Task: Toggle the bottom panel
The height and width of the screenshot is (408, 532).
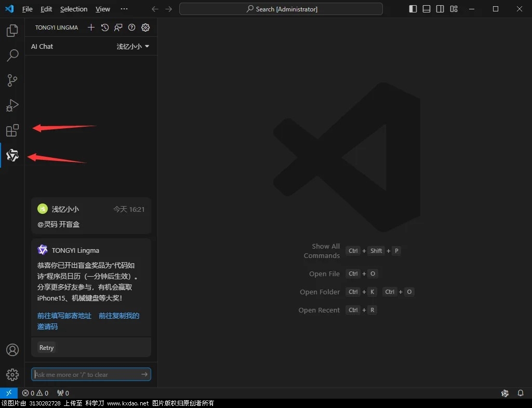Action: pyautogui.click(x=427, y=9)
